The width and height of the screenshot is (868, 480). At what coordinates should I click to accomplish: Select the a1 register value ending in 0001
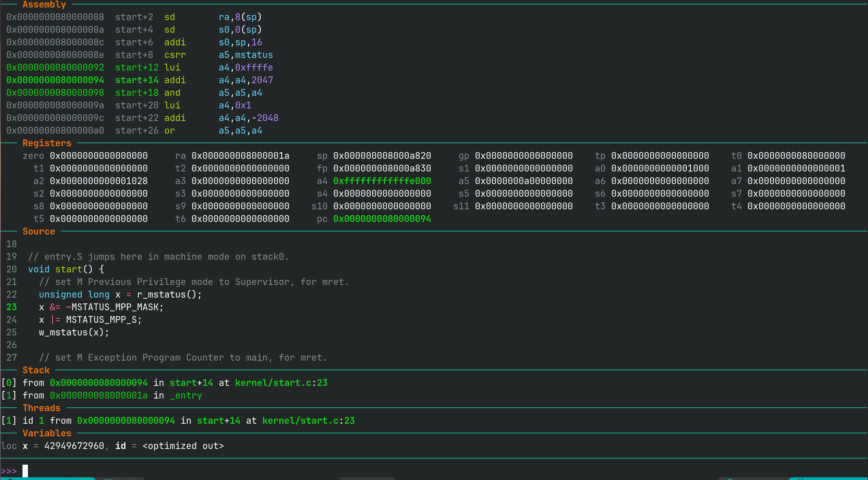tap(796, 168)
